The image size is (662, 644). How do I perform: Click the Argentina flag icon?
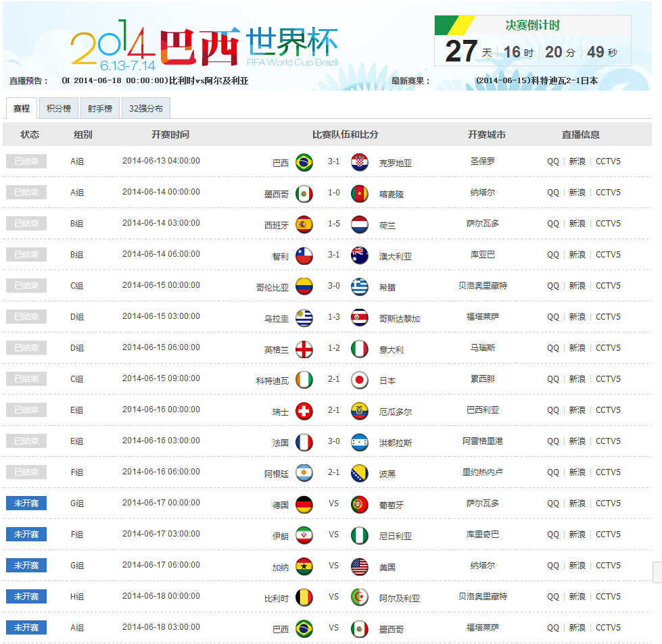tap(304, 472)
